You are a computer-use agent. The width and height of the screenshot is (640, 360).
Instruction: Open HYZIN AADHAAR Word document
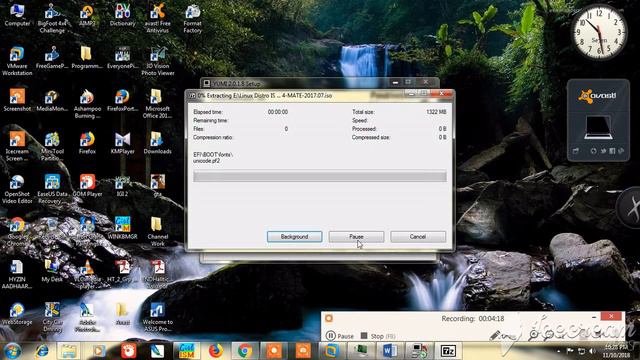17,274
